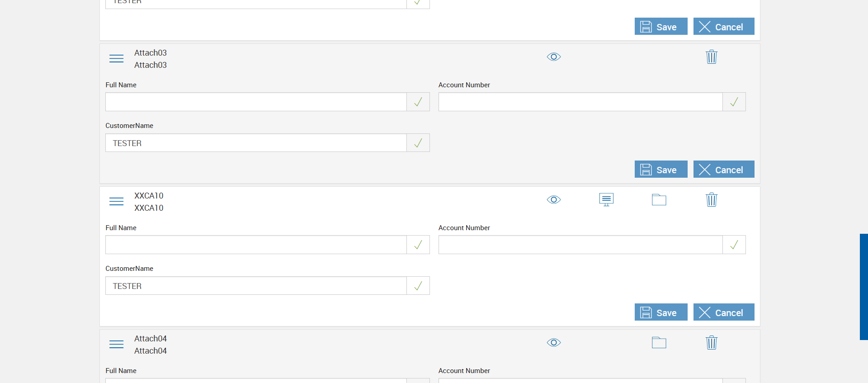Viewport: 868px width, 383px height.
Task: Delete the Attach03 entry via trash icon
Action: 711,57
